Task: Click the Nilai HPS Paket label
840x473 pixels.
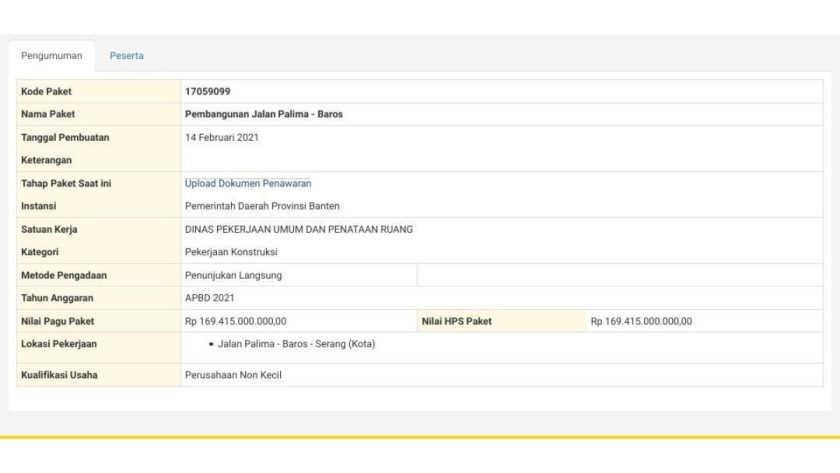Action: pyautogui.click(x=457, y=321)
